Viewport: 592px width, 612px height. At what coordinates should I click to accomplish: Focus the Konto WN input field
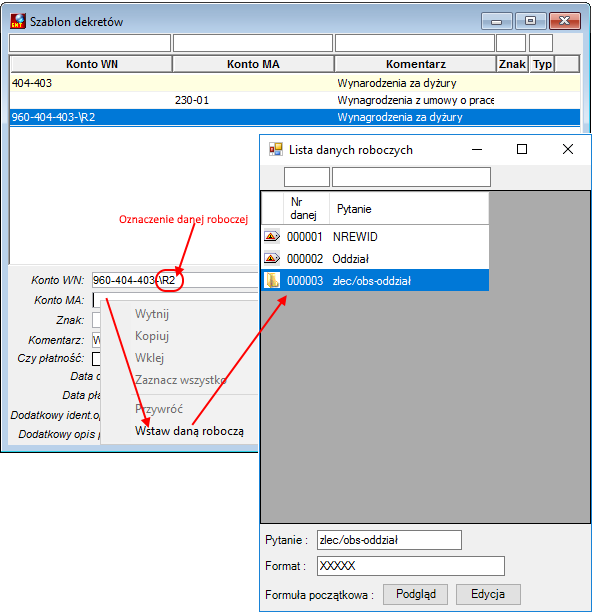(x=175, y=280)
